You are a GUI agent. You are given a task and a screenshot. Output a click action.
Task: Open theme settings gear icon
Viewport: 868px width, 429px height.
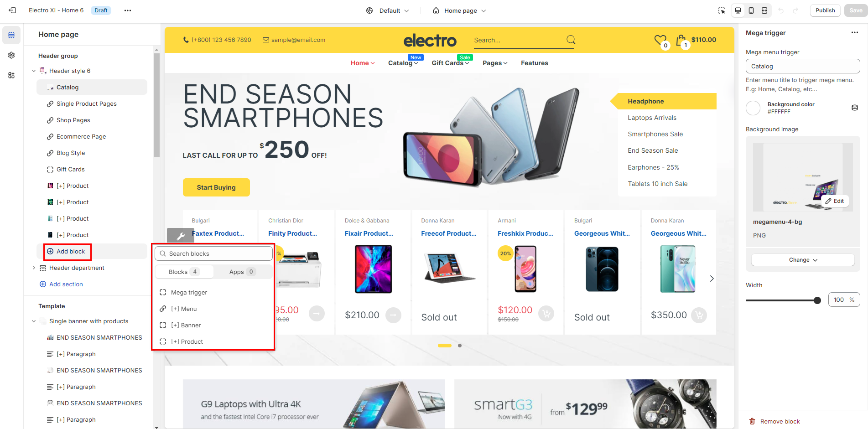click(x=11, y=55)
